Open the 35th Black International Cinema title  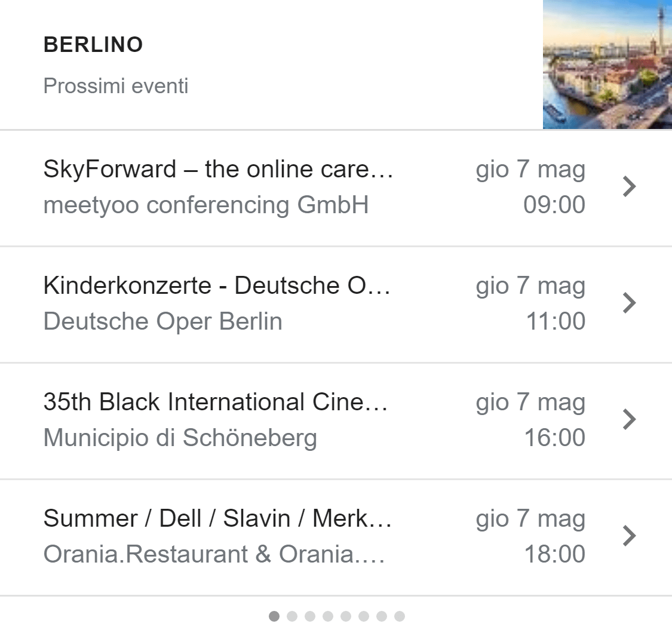click(x=216, y=402)
